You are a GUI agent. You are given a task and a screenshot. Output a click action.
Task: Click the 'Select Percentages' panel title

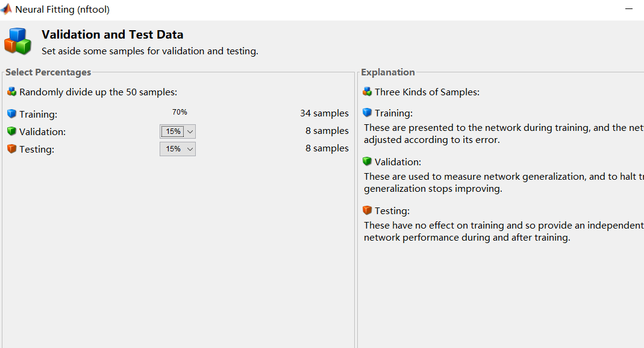pos(48,72)
